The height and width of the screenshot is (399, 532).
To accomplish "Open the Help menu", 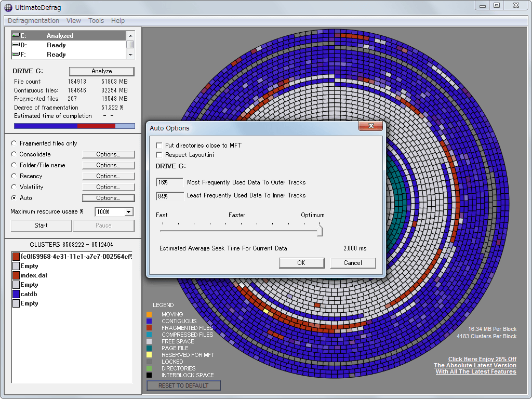I will 118,21.
